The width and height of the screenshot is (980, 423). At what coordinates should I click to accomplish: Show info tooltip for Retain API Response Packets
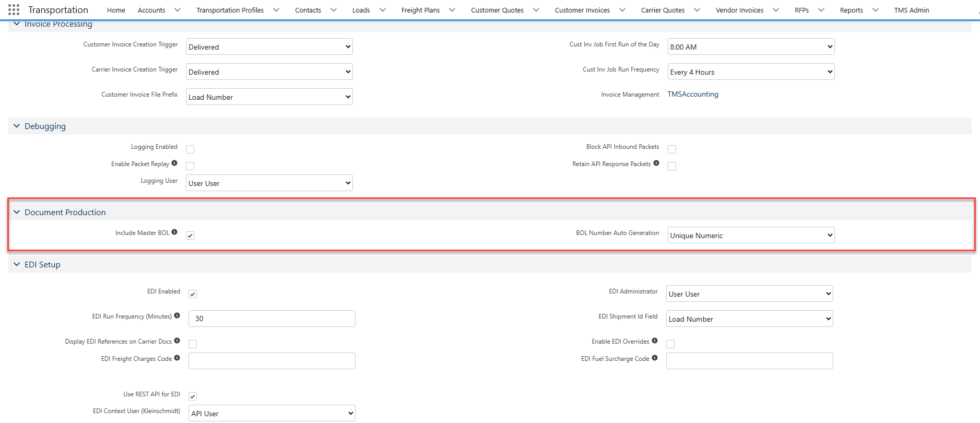(656, 163)
